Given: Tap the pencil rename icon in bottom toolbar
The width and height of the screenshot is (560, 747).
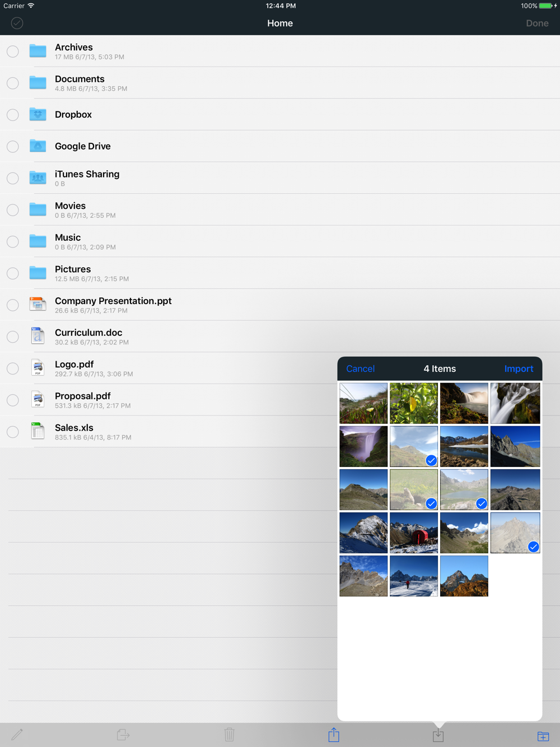Looking at the screenshot, I should pyautogui.click(x=17, y=734).
